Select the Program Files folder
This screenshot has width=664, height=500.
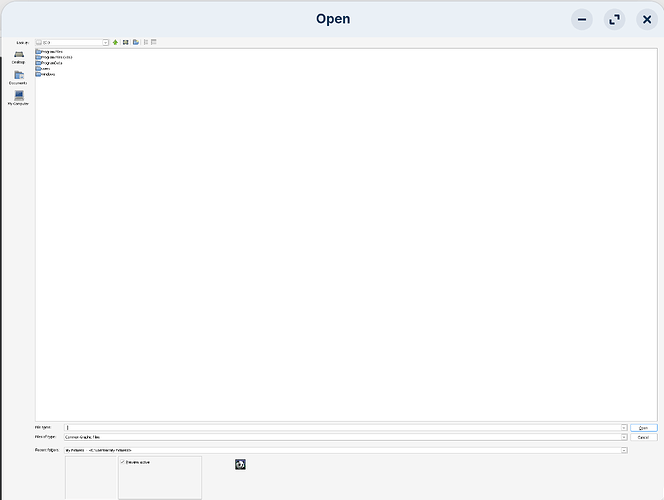coord(50,52)
